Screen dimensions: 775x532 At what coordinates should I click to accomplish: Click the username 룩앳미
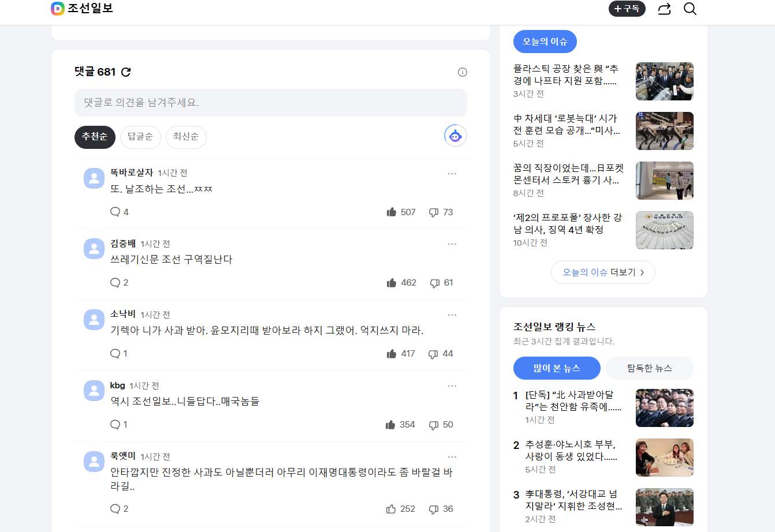pos(123,456)
